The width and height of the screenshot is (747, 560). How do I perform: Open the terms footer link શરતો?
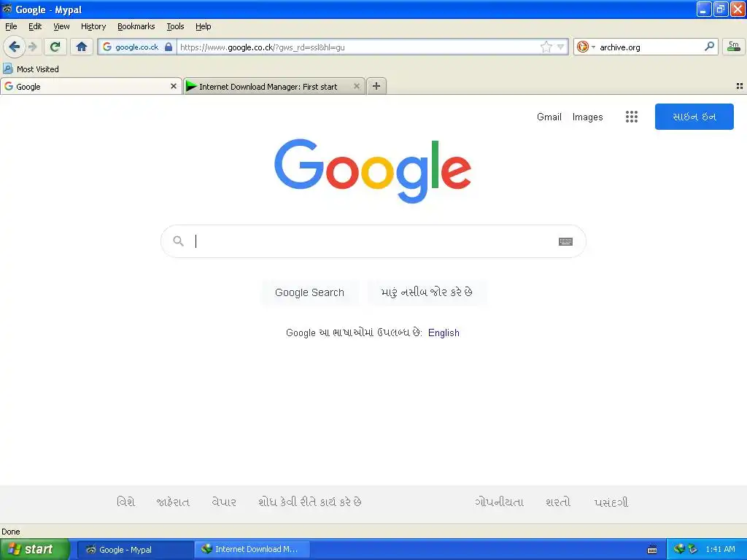(x=558, y=502)
